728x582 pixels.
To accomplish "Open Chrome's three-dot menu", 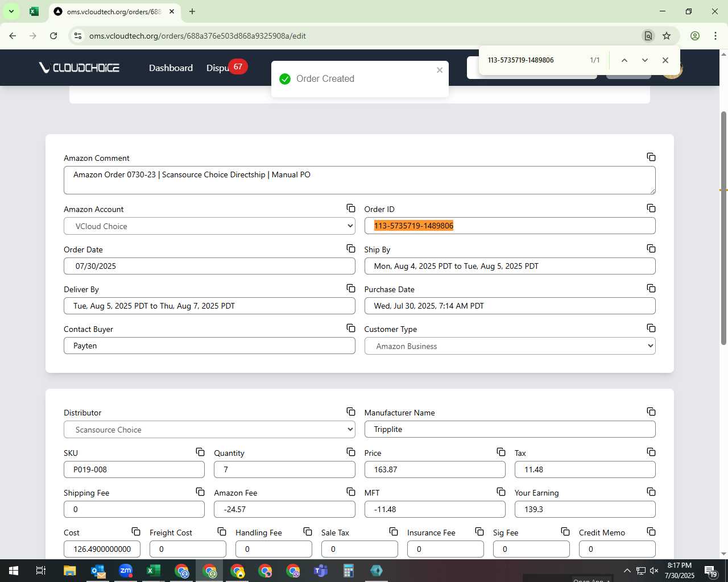I will 715,36.
